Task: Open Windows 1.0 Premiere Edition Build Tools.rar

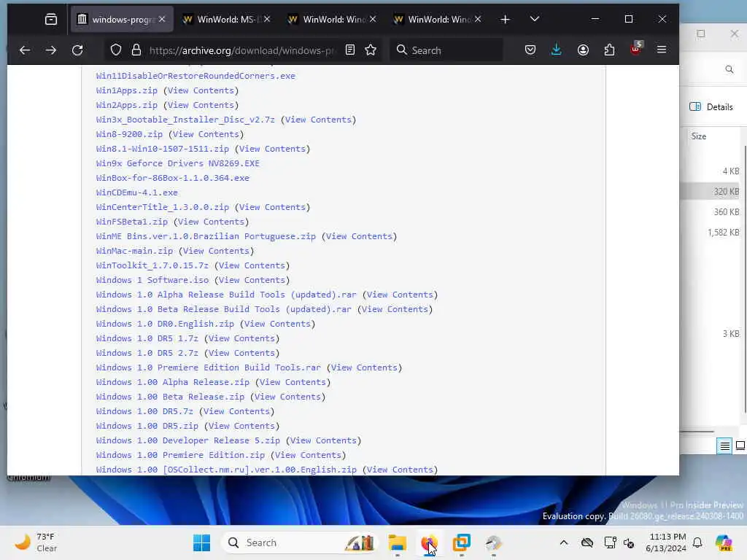Action: point(208,367)
